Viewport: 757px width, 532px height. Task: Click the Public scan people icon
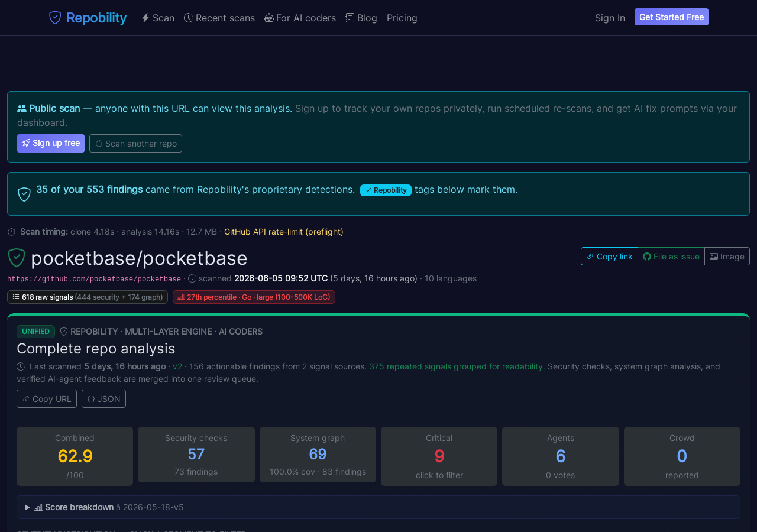tap(22, 108)
